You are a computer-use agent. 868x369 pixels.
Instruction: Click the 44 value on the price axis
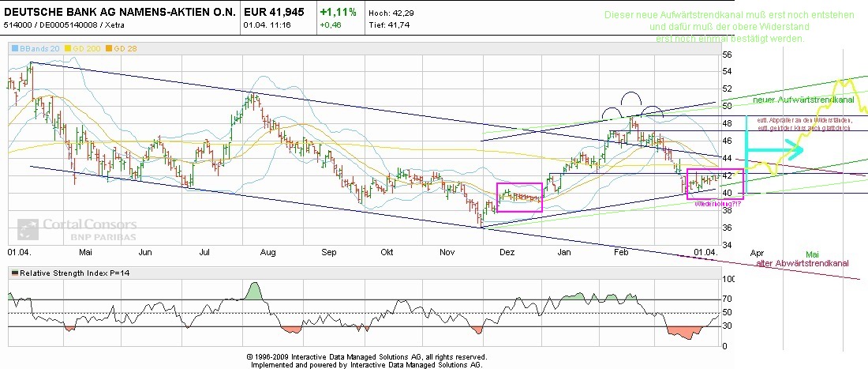[727, 159]
